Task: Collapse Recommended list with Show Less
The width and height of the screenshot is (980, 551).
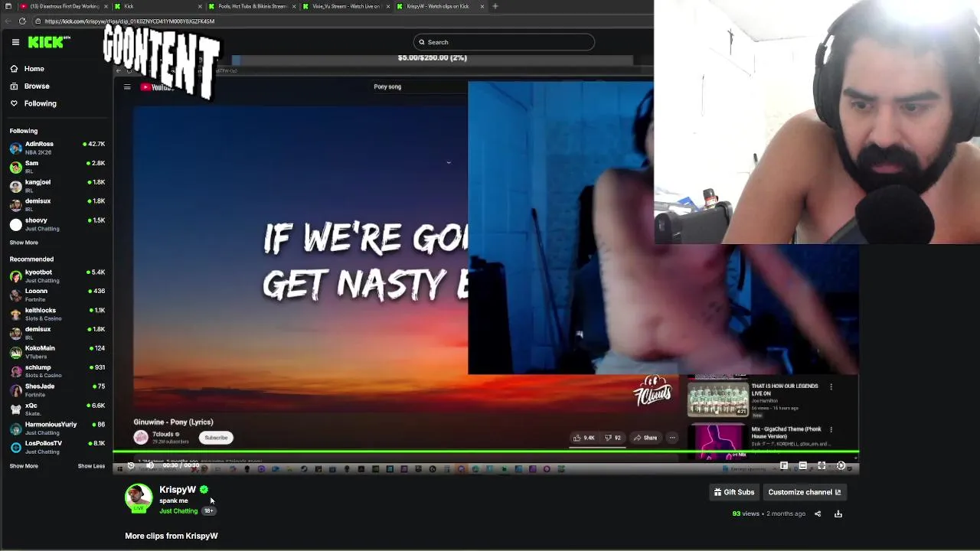Action: click(91, 466)
